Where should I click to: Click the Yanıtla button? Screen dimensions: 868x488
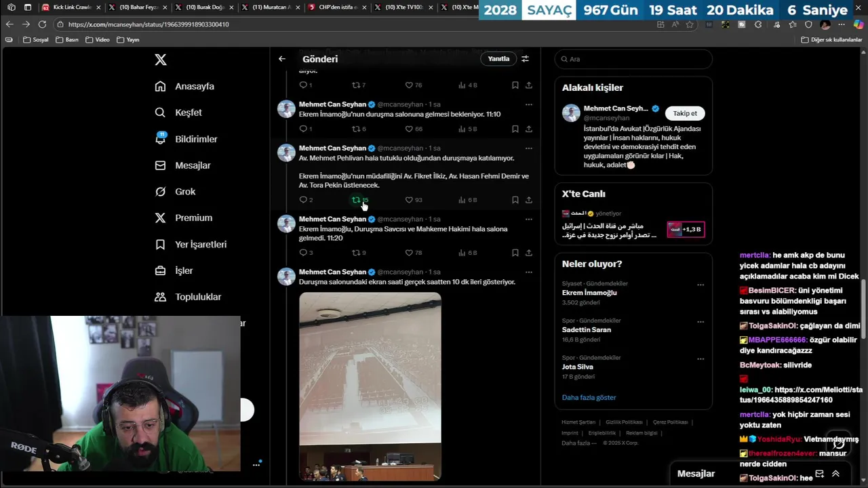tap(498, 59)
